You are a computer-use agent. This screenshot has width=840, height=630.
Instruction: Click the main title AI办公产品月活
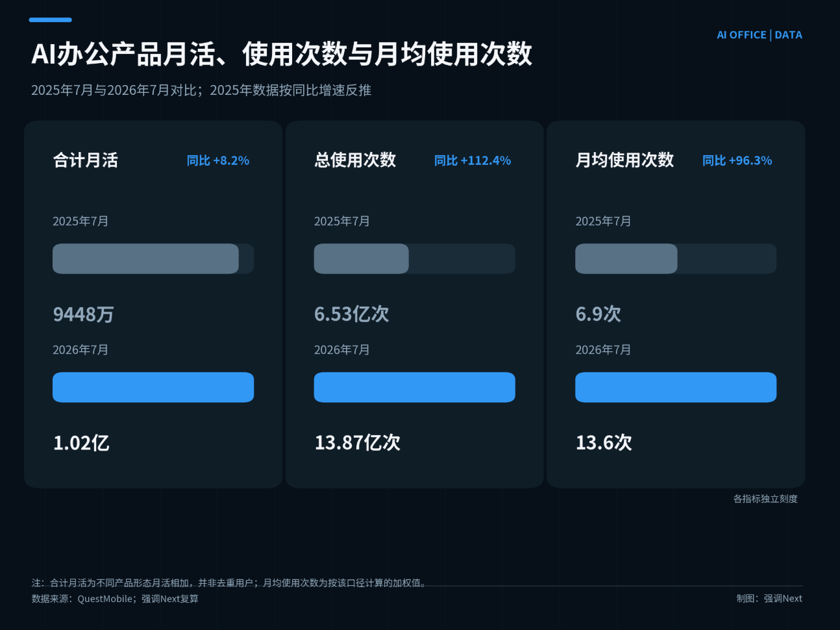[x=123, y=54]
